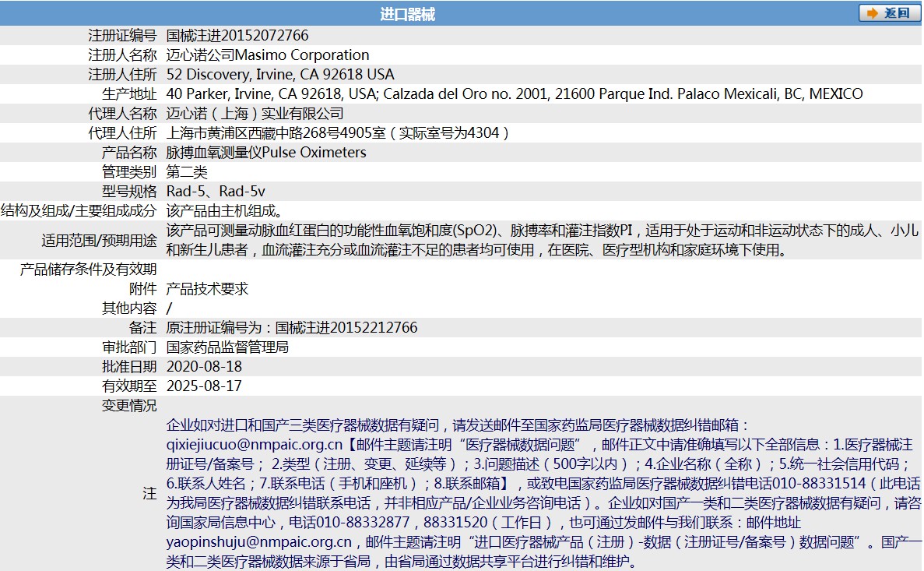Click the 有效期至 label
This screenshot has width=924, height=571.
tap(130, 386)
